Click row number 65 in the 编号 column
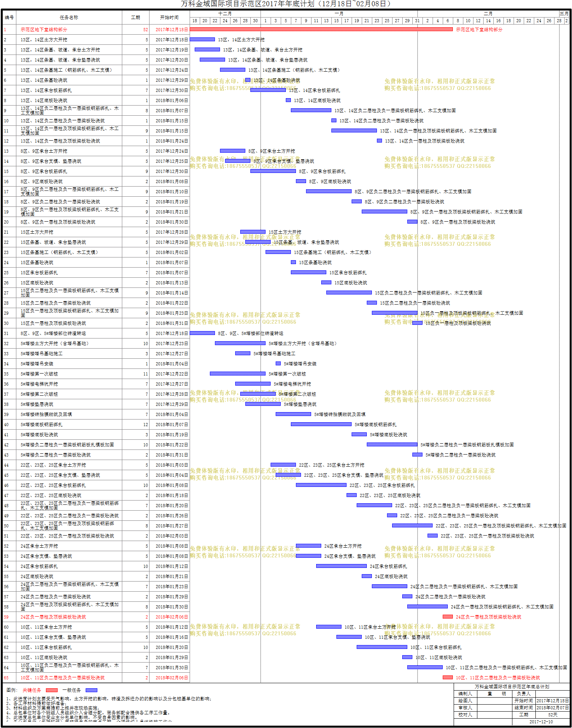The width and height of the screenshot is (572, 728). [6, 678]
